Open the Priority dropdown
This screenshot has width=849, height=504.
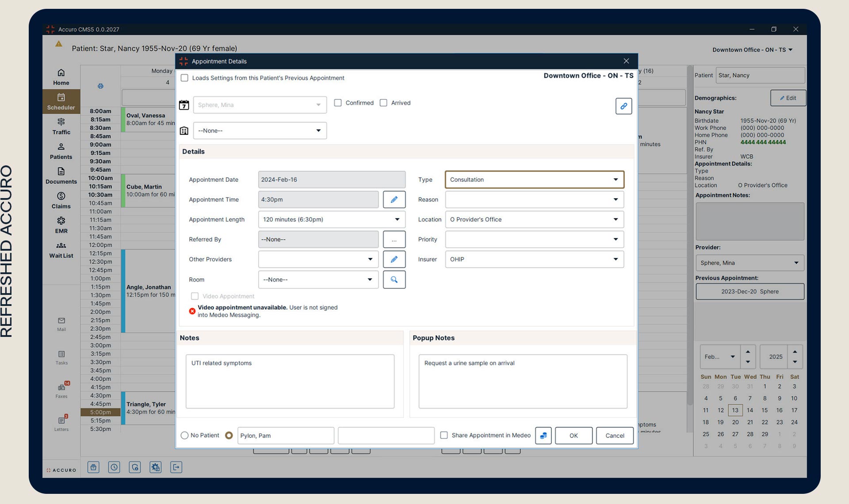pyautogui.click(x=535, y=239)
